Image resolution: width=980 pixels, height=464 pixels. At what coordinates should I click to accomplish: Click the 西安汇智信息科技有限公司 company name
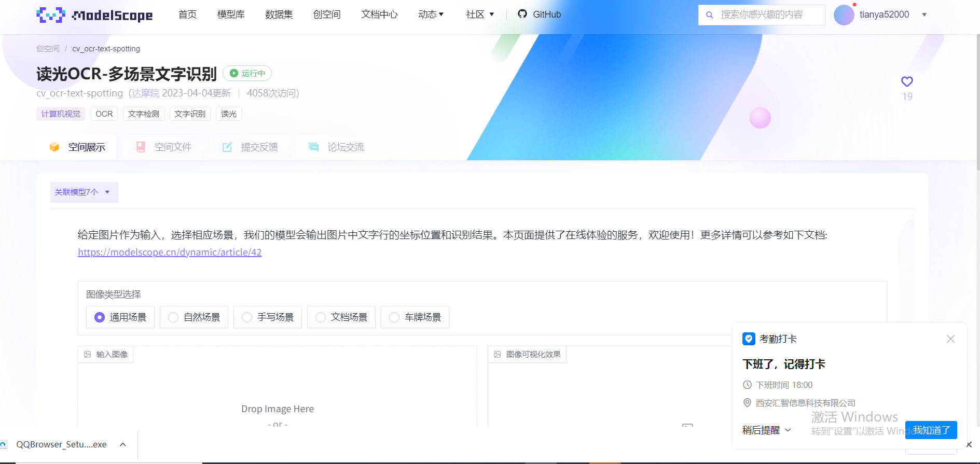point(806,403)
